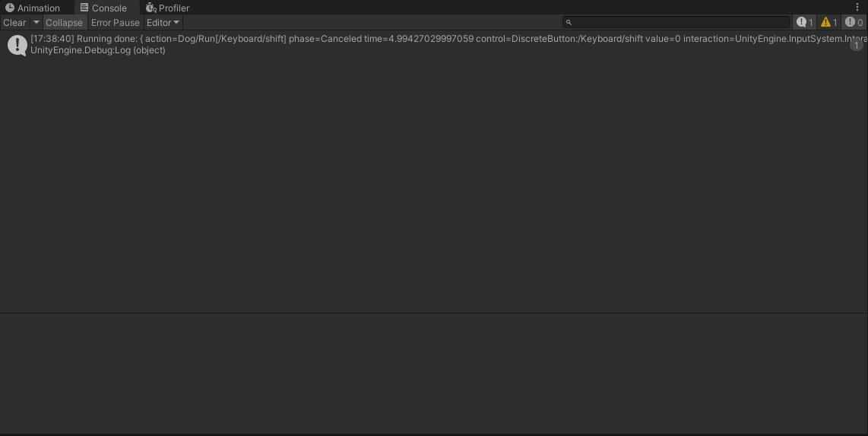Click the magnifier icon in search field
868x436 pixels.
[569, 23]
